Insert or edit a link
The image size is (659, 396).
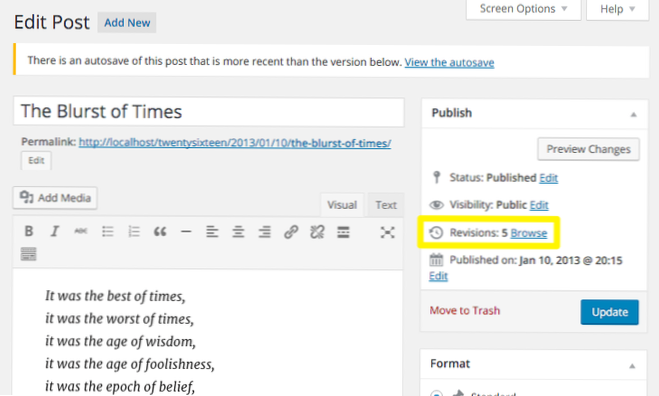coord(291,232)
